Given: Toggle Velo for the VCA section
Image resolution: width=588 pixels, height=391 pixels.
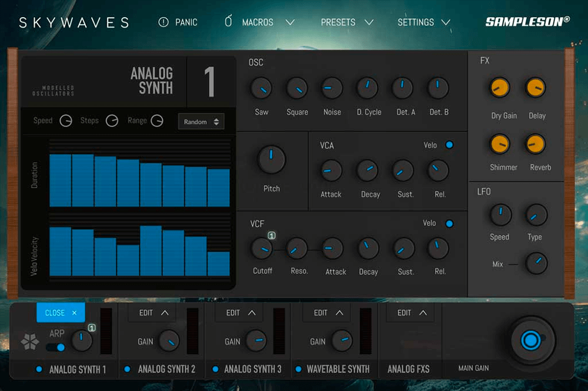Looking at the screenshot, I should 449,145.
